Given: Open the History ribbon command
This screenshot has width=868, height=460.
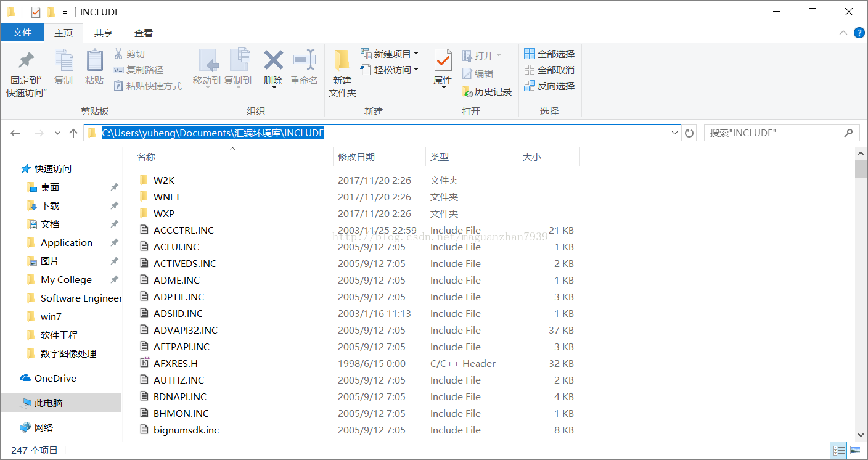Looking at the screenshot, I should tap(487, 91).
